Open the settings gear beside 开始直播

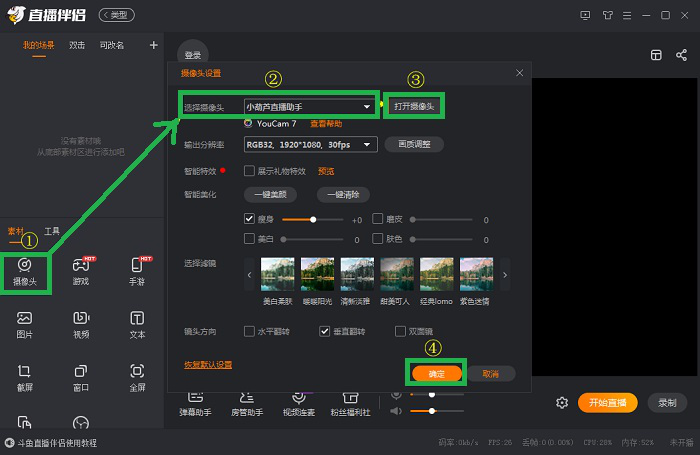(562, 402)
